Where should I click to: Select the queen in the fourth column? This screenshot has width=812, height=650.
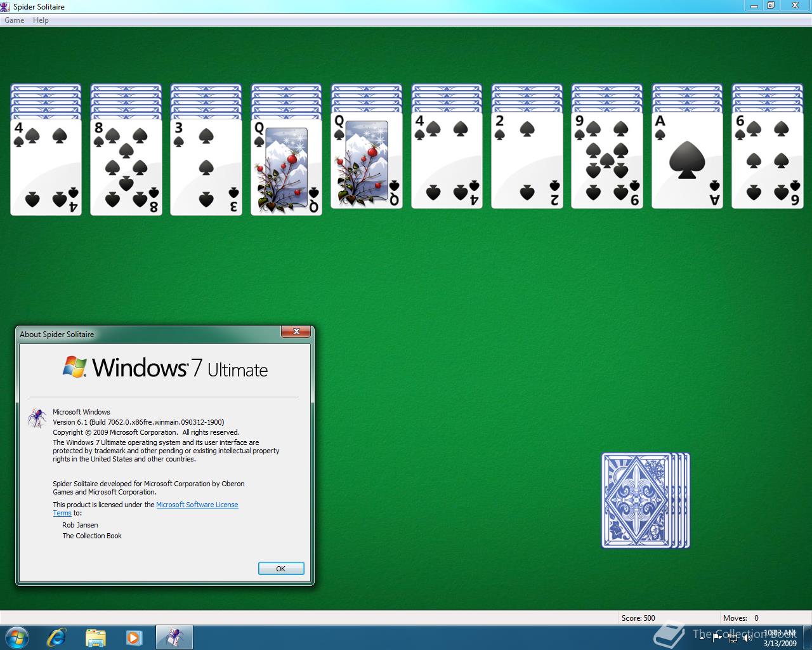click(286, 168)
